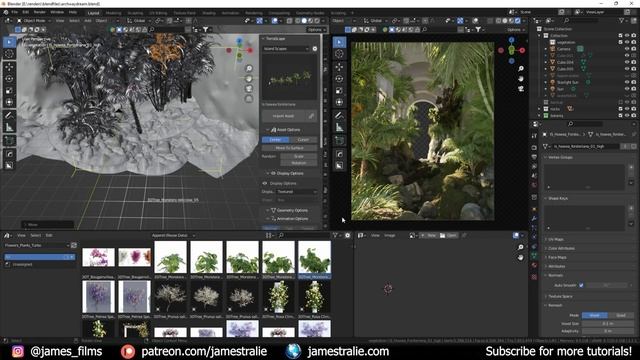Hide Camera object via eye icon
The height and width of the screenshot is (360, 640).
627,49
